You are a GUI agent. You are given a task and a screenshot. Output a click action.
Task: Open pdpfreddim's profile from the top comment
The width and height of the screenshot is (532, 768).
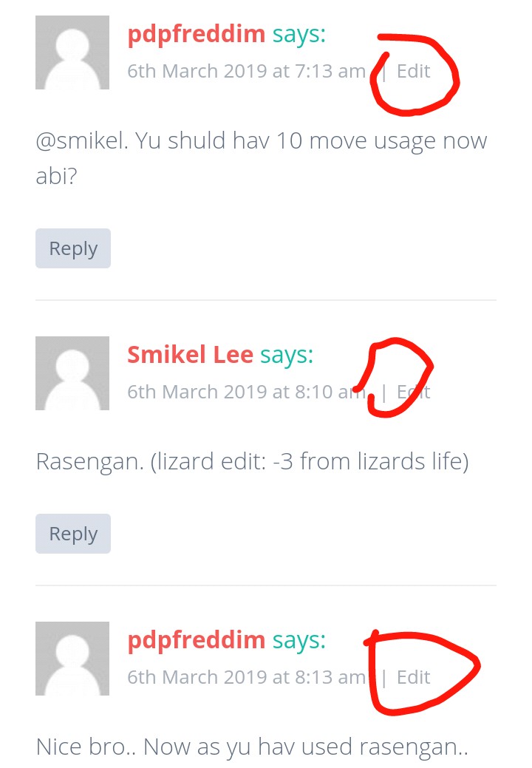pyautogui.click(x=197, y=34)
